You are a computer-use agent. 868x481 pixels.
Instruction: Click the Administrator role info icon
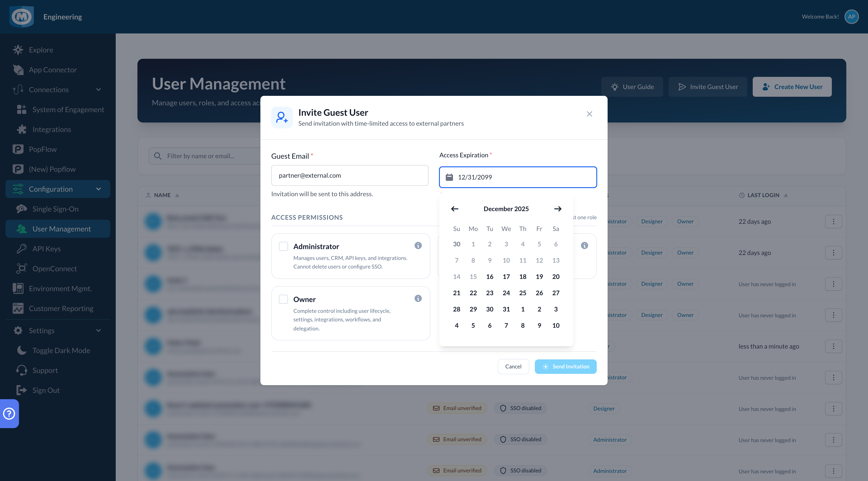pos(418,245)
